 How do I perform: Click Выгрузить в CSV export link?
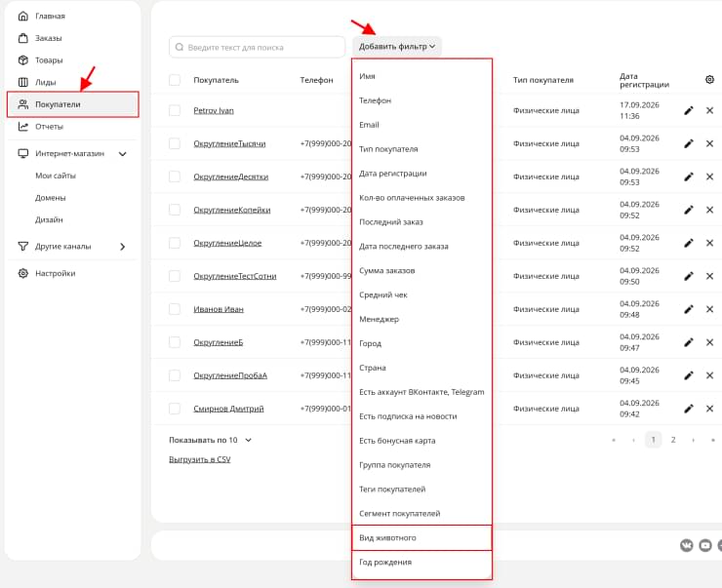click(200, 459)
